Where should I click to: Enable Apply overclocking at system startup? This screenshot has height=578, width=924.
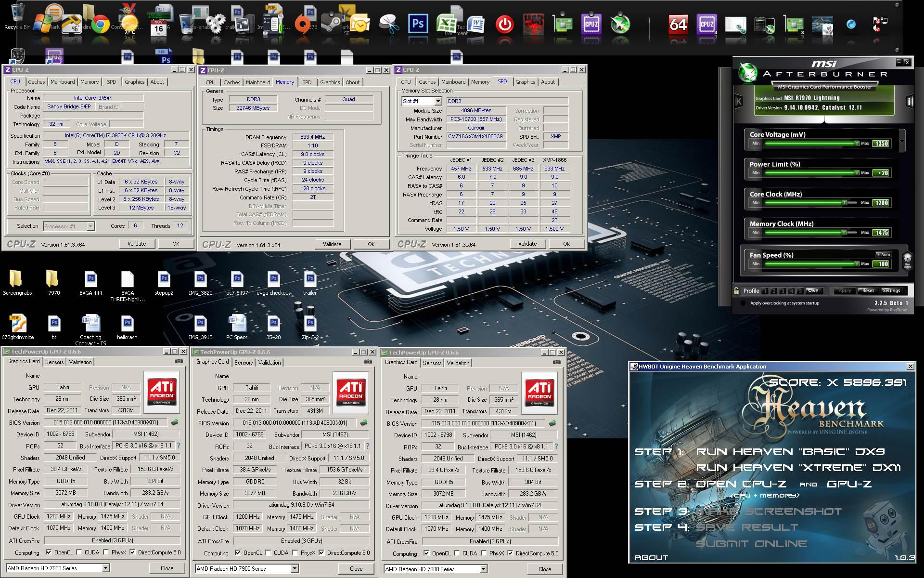pyautogui.click(x=744, y=303)
